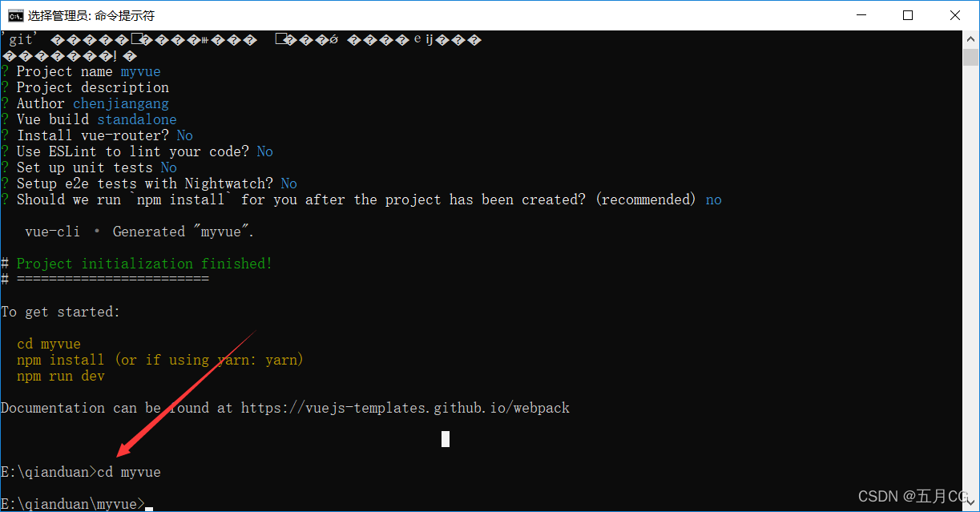
Task: Click the green 'Project initialization finished!' text
Action: [144, 264]
